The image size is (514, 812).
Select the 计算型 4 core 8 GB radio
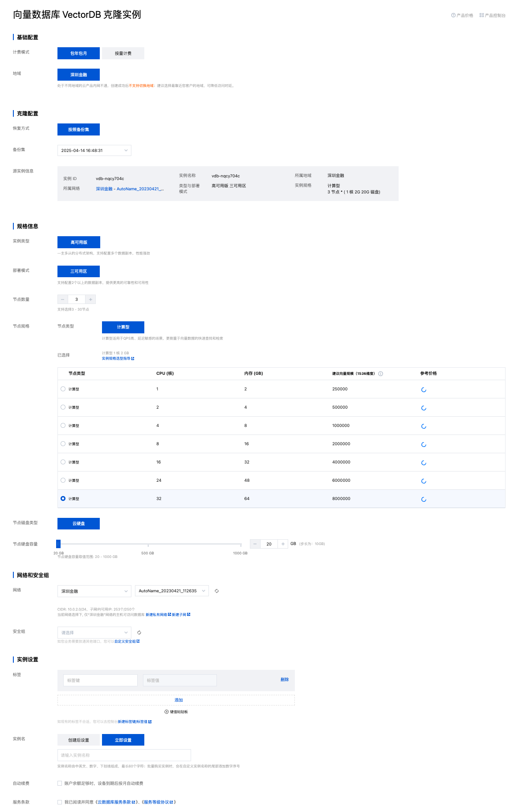63,426
